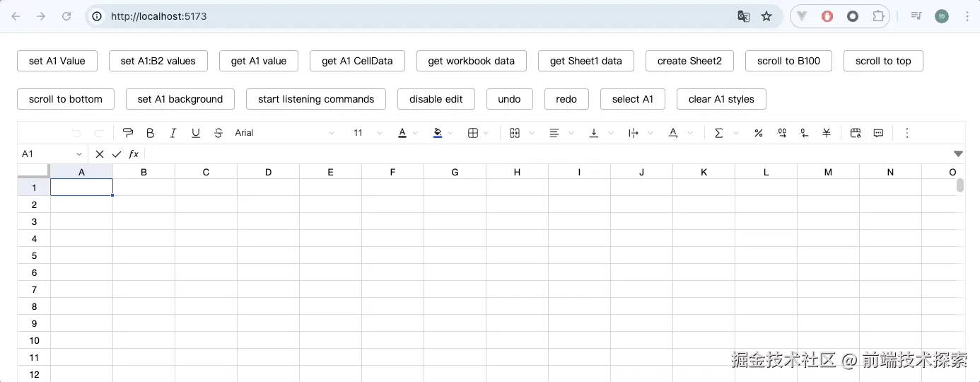Viewport: 980px width, 382px height.
Task: Open the toolbar's three-dot more menu
Action: point(907,133)
